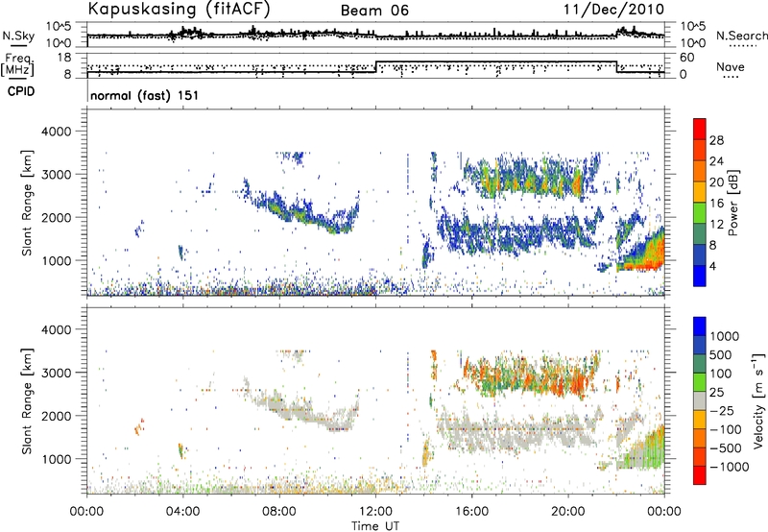Select Slant Range label of power panel

pos(27,203)
